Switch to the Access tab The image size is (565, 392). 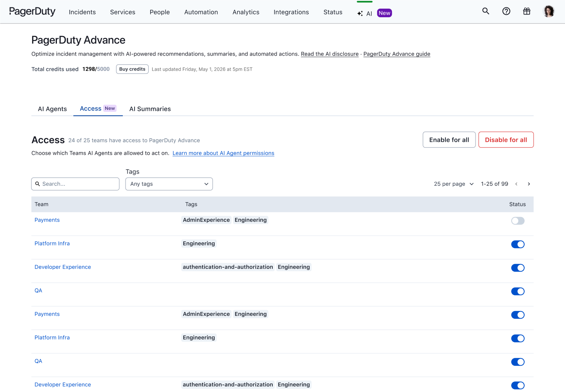98,109
